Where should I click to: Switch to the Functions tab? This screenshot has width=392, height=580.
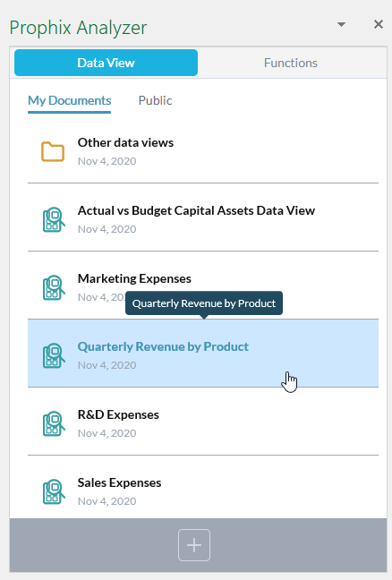click(x=291, y=63)
